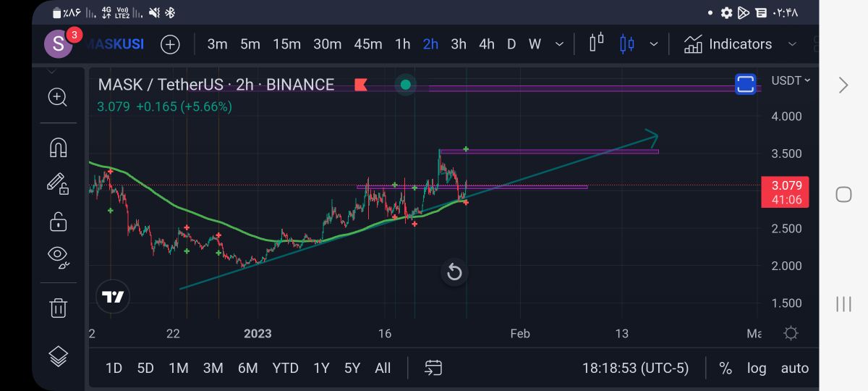The width and height of the screenshot is (868, 391).
Task: Open the candlestick chart style selector
Action: pyautogui.click(x=626, y=44)
